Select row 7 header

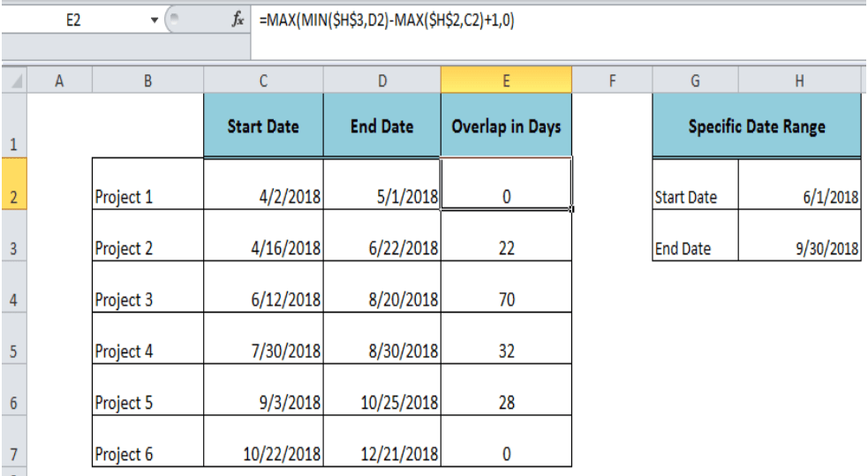pyautogui.click(x=14, y=442)
